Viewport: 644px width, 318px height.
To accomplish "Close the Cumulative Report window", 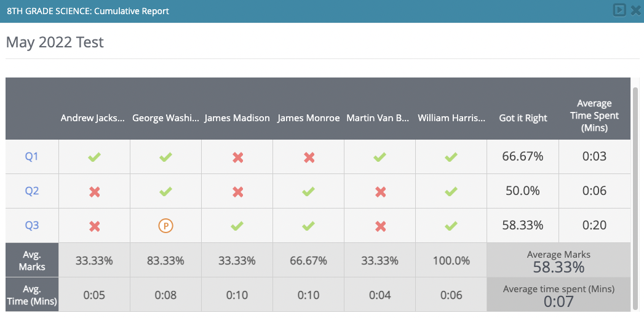I will coord(635,10).
